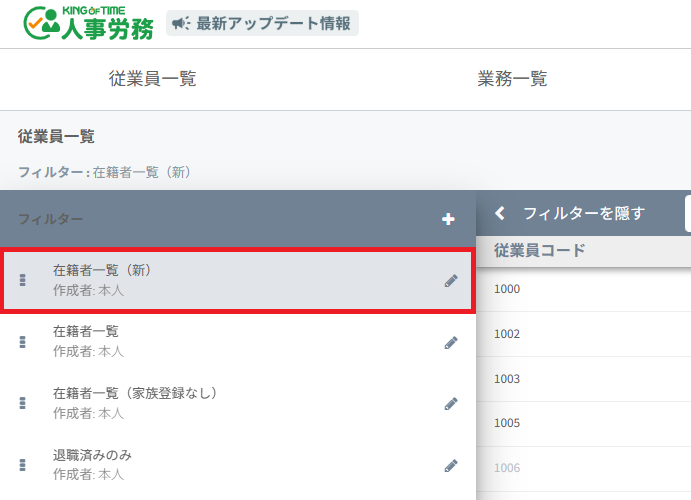The width and height of the screenshot is (691, 500).
Task: Click pencil icon beside 退職済みのみ
Action: [x=451, y=465]
